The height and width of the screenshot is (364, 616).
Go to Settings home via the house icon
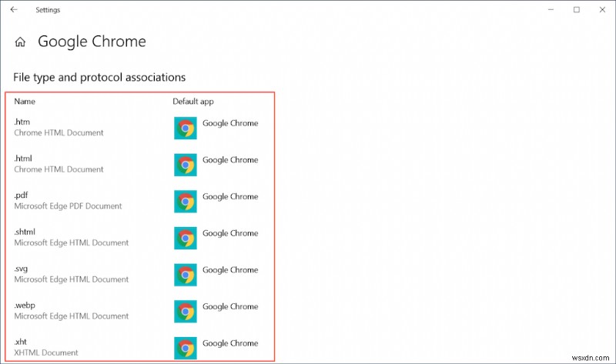coord(20,42)
